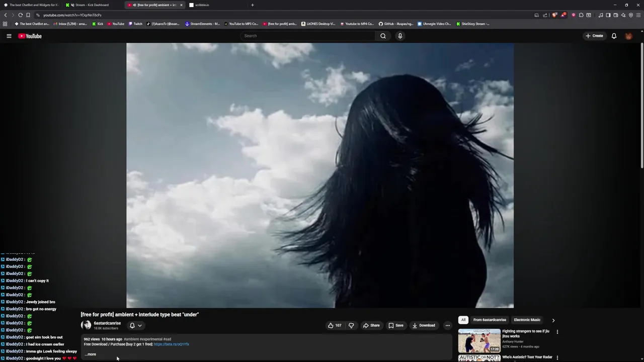The width and height of the screenshot is (644, 362).
Task: Dislike the video with thumbs down
Action: point(351,325)
